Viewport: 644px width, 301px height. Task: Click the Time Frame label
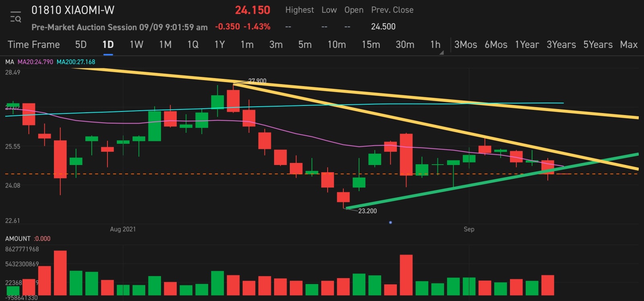pyautogui.click(x=33, y=45)
